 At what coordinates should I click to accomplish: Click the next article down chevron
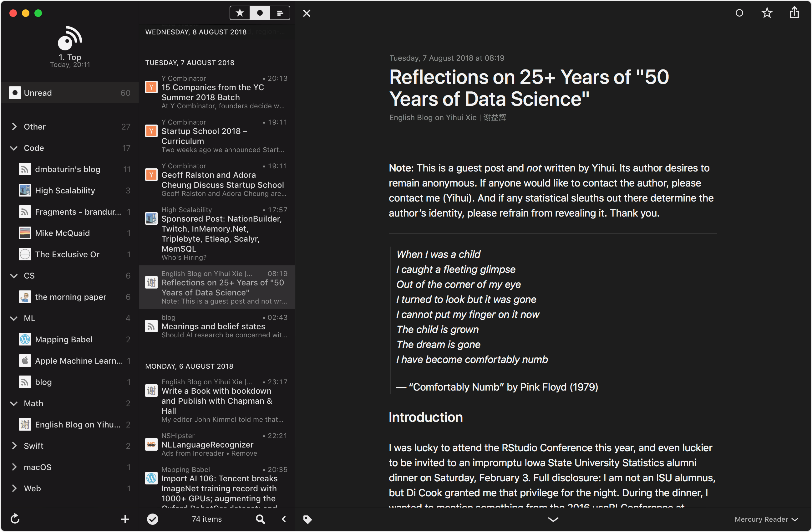(553, 519)
